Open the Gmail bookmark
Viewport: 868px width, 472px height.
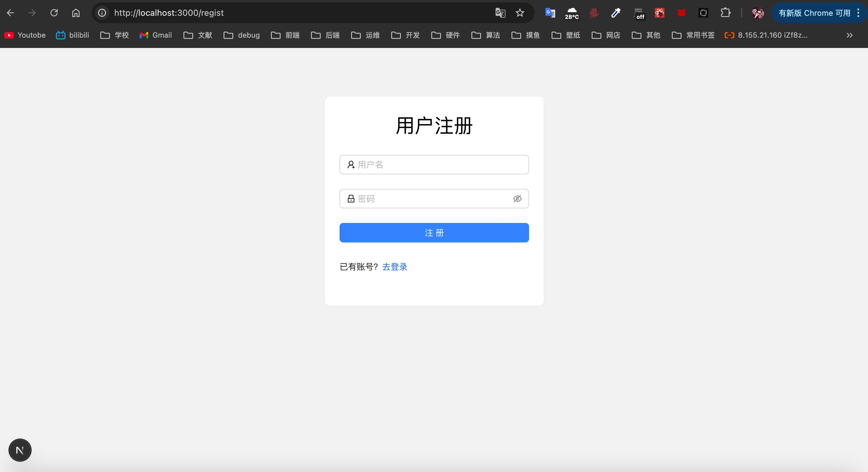click(x=156, y=35)
